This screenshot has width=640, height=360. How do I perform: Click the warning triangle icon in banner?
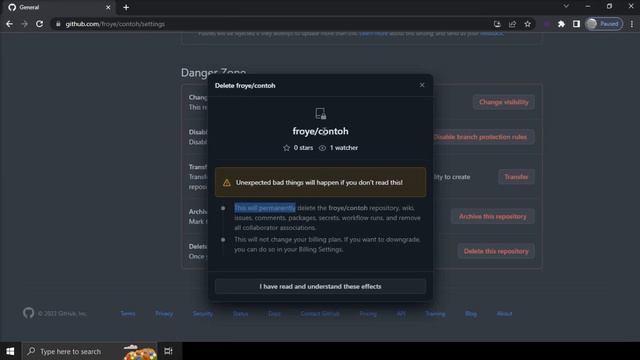point(227,182)
